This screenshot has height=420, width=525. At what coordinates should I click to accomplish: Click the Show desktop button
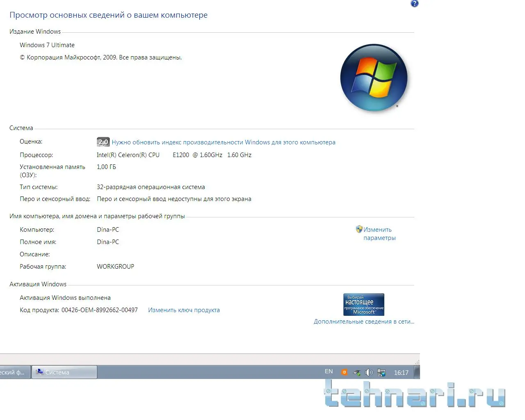point(417,372)
